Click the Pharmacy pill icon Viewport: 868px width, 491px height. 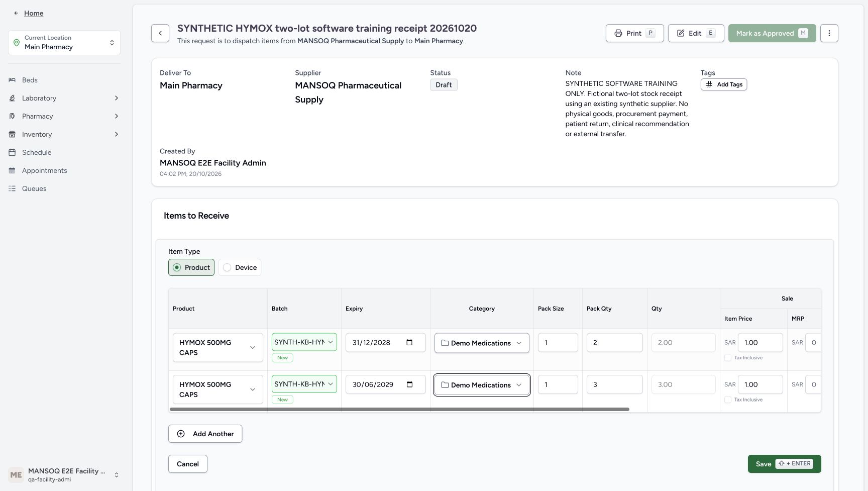pyautogui.click(x=12, y=116)
